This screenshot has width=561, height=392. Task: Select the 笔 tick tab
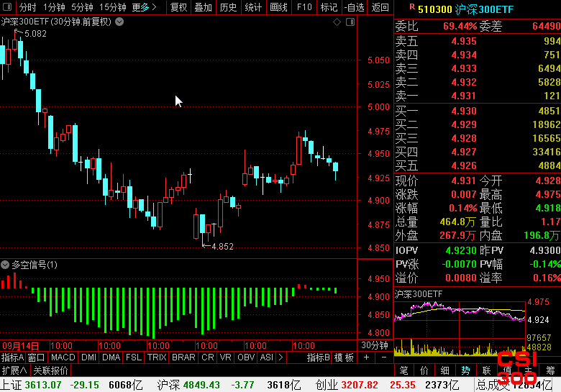pyautogui.click(x=404, y=370)
